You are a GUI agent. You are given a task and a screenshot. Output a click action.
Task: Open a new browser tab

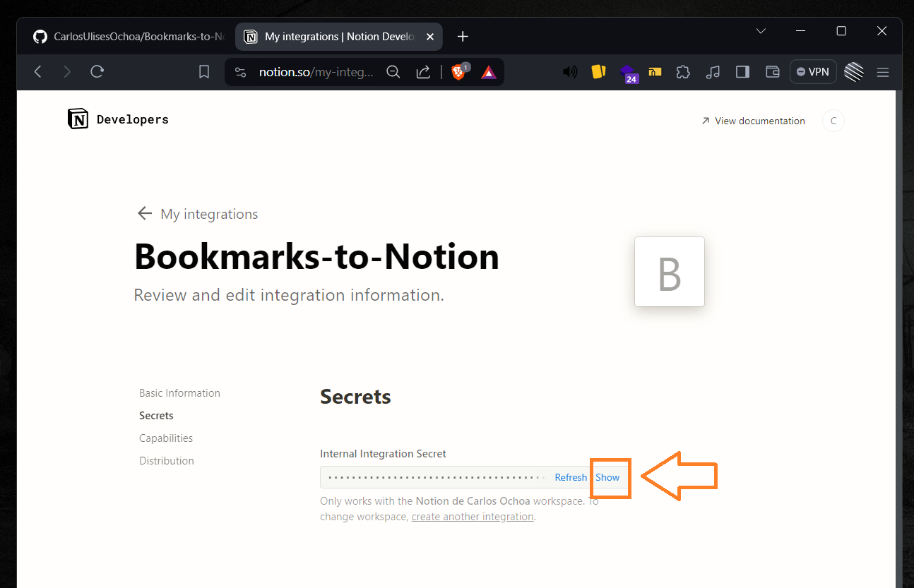click(463, 37)
